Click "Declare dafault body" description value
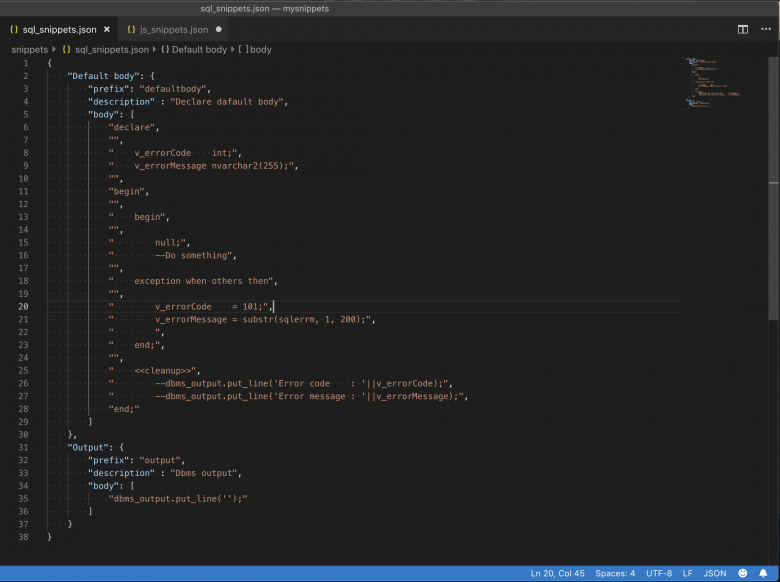Image resolution: width=780 pixels, height=582 pixels. coord(227,102)
